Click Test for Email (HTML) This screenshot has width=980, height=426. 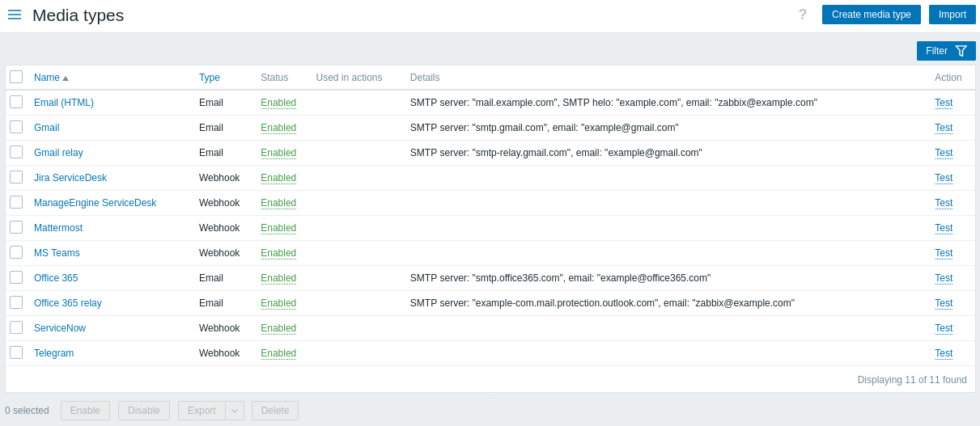pos(944,103)
